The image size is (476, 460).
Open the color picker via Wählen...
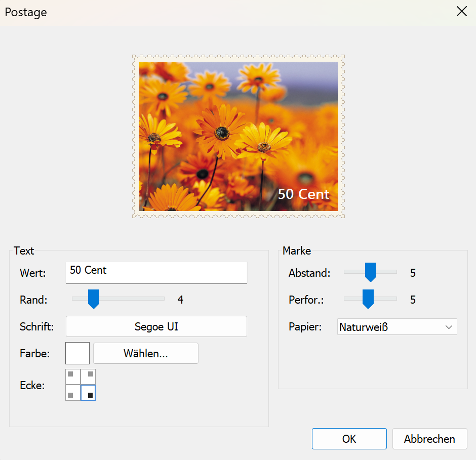[x=145, y=353]
